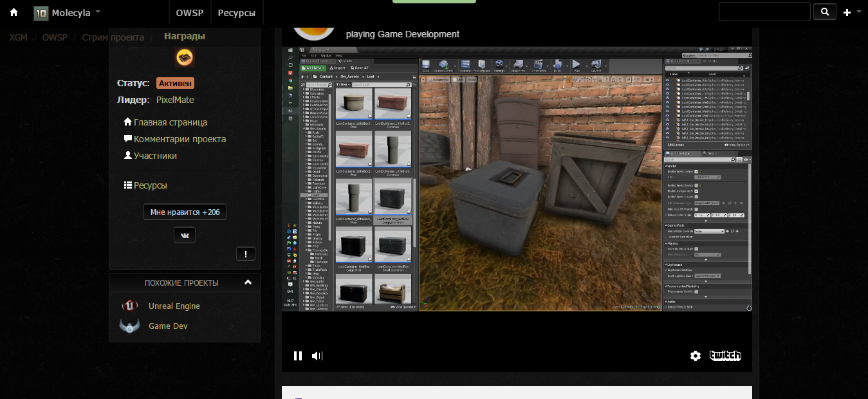868x399 pixels.
Task: Open Комментарии проекта in the sidebar
Action: click(x=180, y=139)
